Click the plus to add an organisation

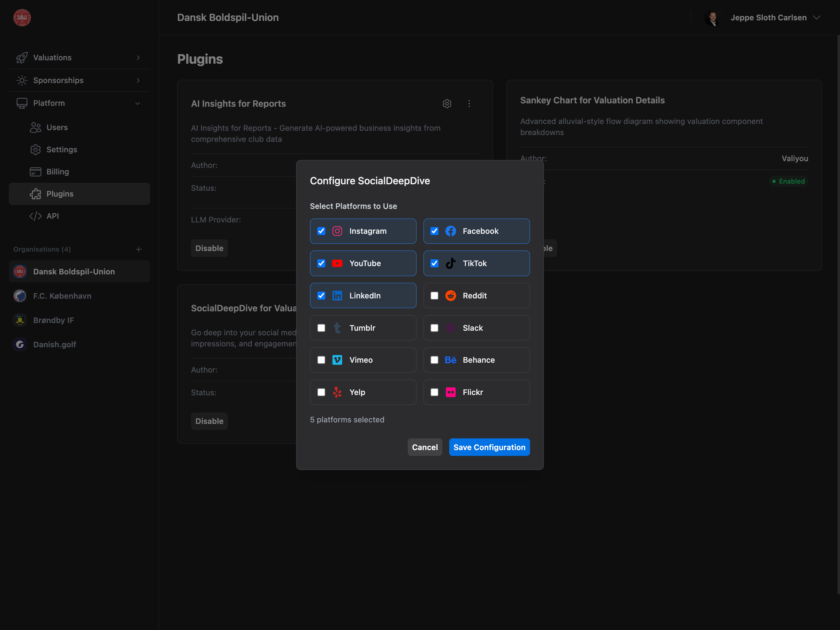[x=139, y=249]
